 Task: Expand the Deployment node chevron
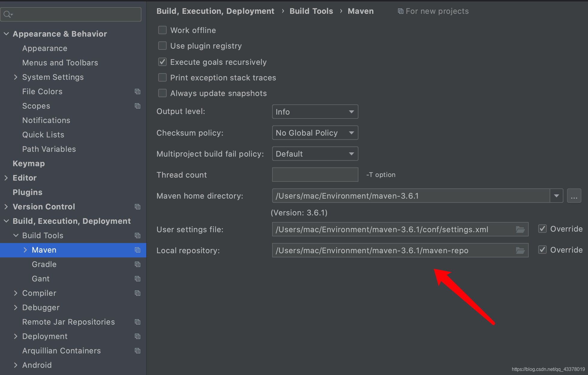click(16, 336)
